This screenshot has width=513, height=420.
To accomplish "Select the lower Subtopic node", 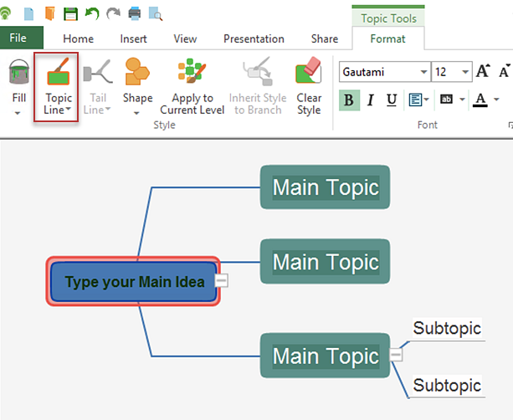I will pos(447,385).
